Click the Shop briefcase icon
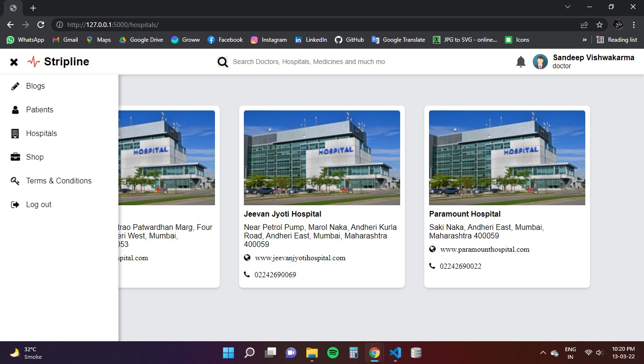The height and width of the screenshot is (364, 644). (x=15, y=157)
